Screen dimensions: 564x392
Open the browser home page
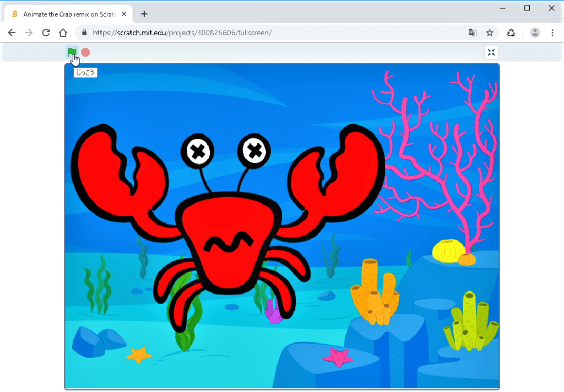pyautogui.click(x=63, y=32)
